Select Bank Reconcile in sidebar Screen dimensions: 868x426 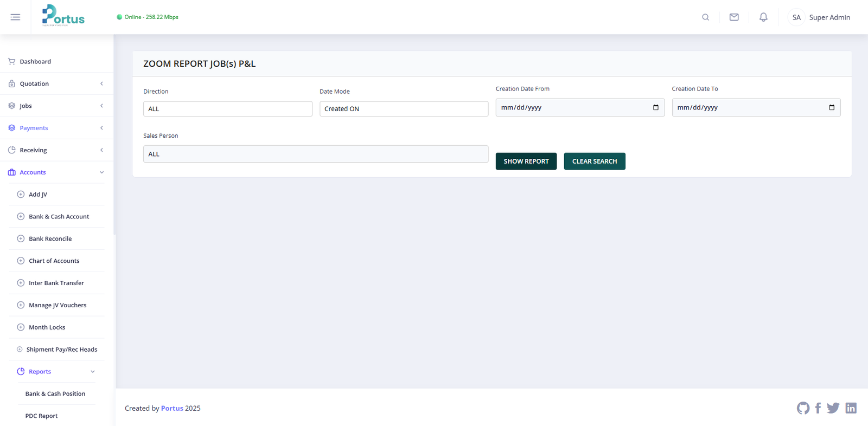(x=50, y=238)
